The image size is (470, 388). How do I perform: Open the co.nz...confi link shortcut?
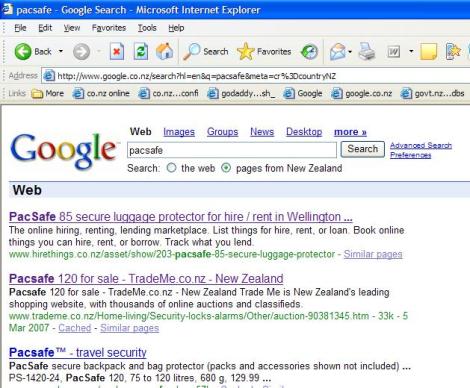tap(168, 94)
